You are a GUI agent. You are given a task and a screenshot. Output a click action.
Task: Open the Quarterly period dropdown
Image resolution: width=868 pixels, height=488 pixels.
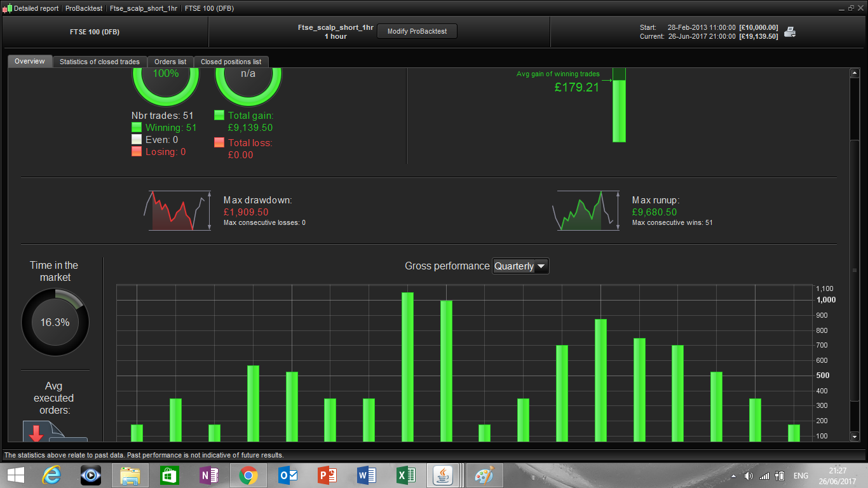click(520, 266)
